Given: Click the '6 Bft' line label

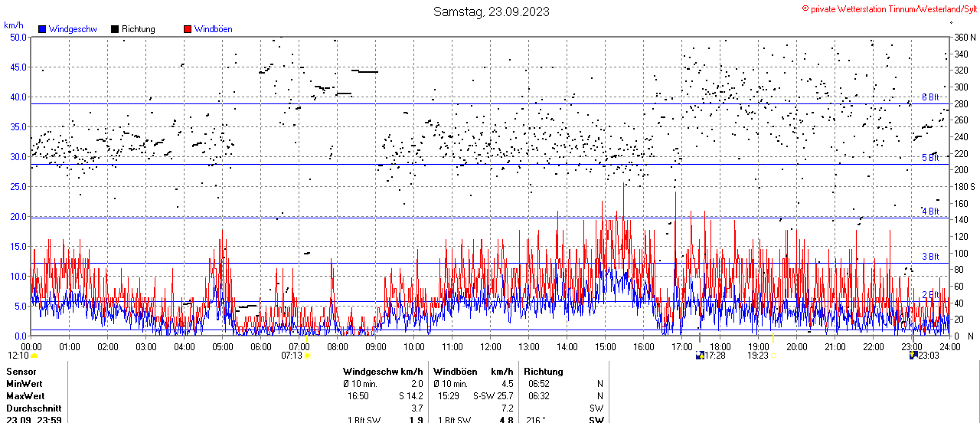Looking at the screenshot, I should pos(930,97).
